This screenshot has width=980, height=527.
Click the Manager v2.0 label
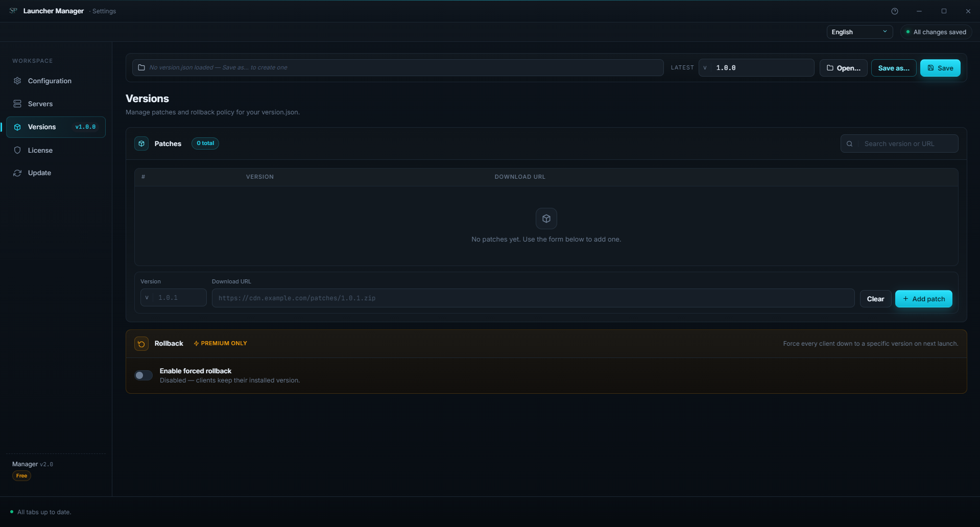coord(33,464)
